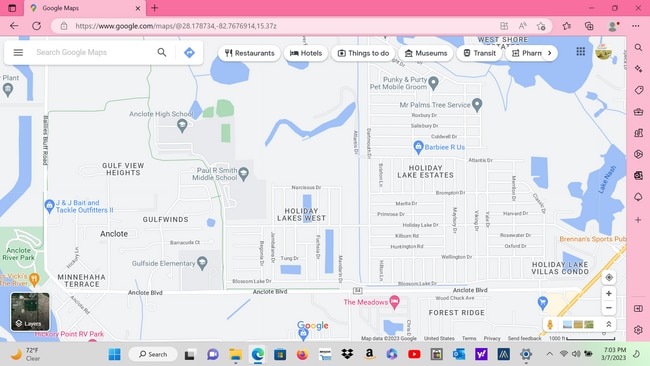
Task: Open the Privacy link in map footer
Action: pyautogui.click(x=492, y=339)
